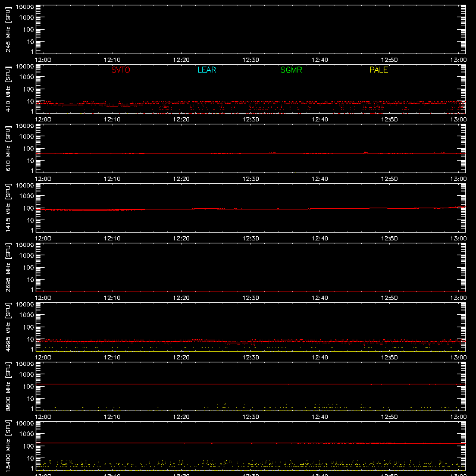Select the 4995 MHz [SFU] axis title

pyautogui.click(x=8, y=327)
